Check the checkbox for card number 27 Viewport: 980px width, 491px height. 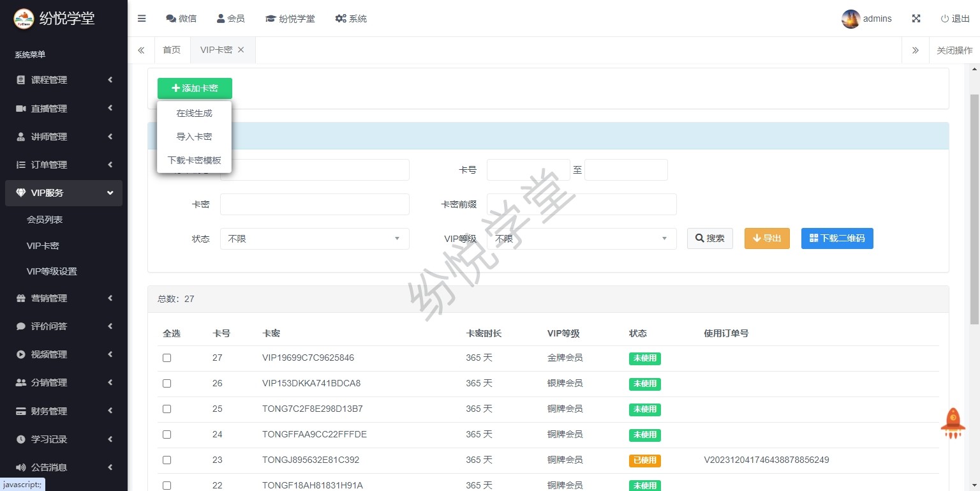pyautogui.click(x=167, y=358)
